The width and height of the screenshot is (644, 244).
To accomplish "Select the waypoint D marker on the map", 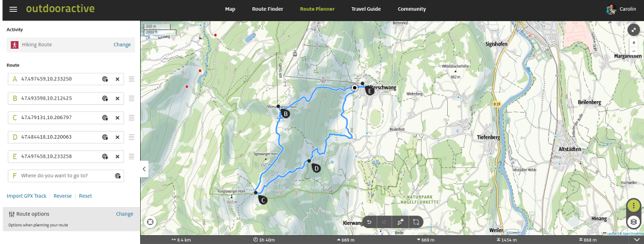I will [x=315, y=168].
